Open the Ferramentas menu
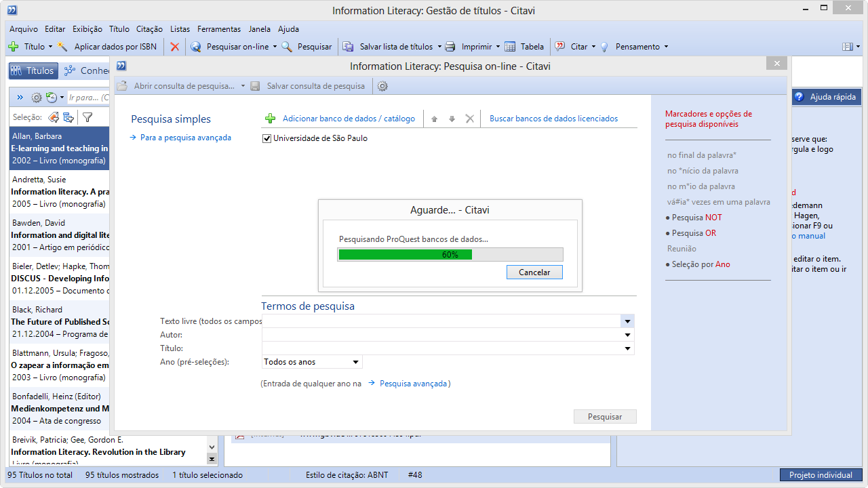This screenshot has height=488, width=868. 219,29
